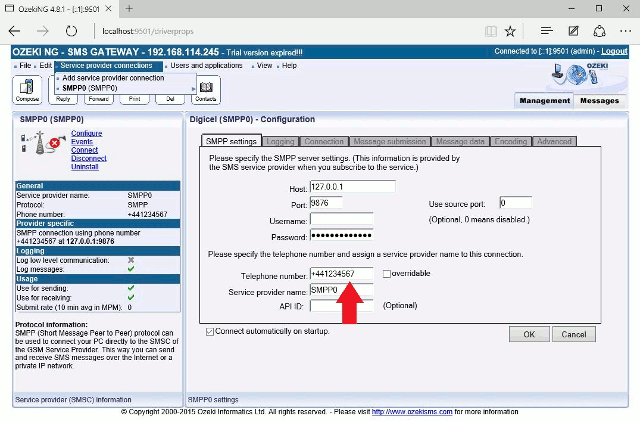640x422 pixels.
Task: Open the Messages tab
Action: click(x=600, y=101)
